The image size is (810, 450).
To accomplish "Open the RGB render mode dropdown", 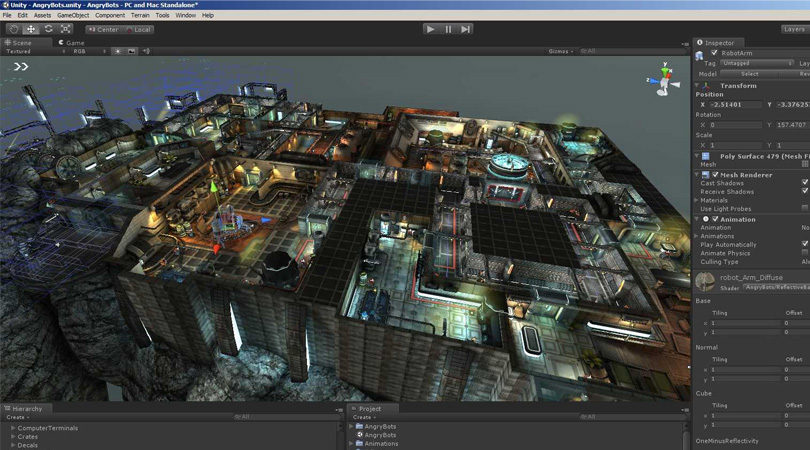I will [x=89, y=51].
